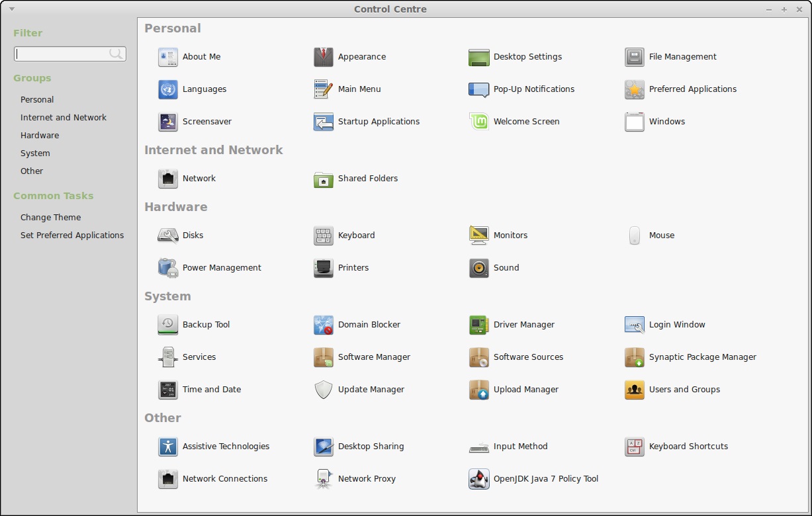Viewport: 812px width, 516px height.
Task: Jump to Internet and Network group in the sidebar
Action: [x=64, y=118]
